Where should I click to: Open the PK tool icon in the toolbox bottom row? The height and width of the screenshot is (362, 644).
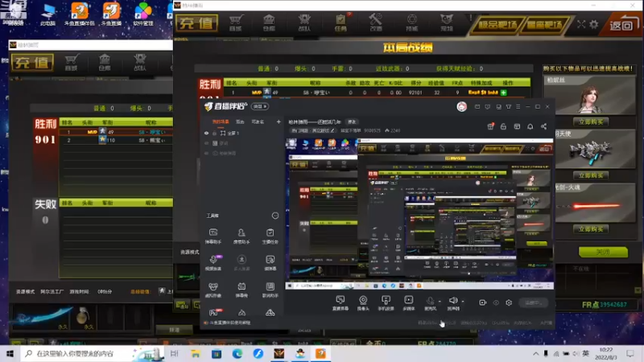(213, 313)
